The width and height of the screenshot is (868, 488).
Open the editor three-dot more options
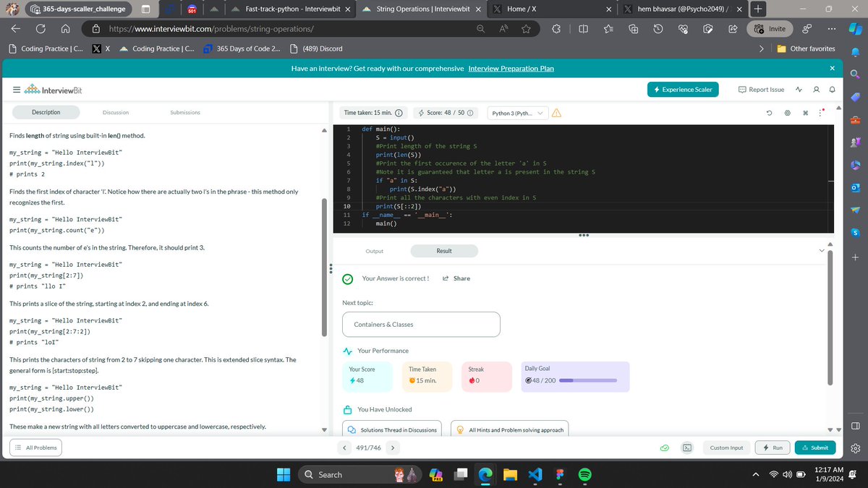[x=821, y=113]
